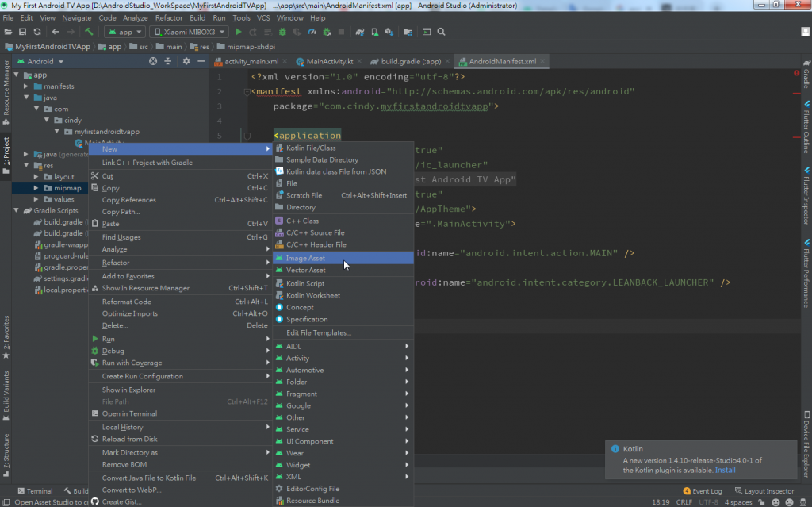Viewport: 812px width, 507px height.
Task: Choose Show in Explorer context entry
Action: 181,390
